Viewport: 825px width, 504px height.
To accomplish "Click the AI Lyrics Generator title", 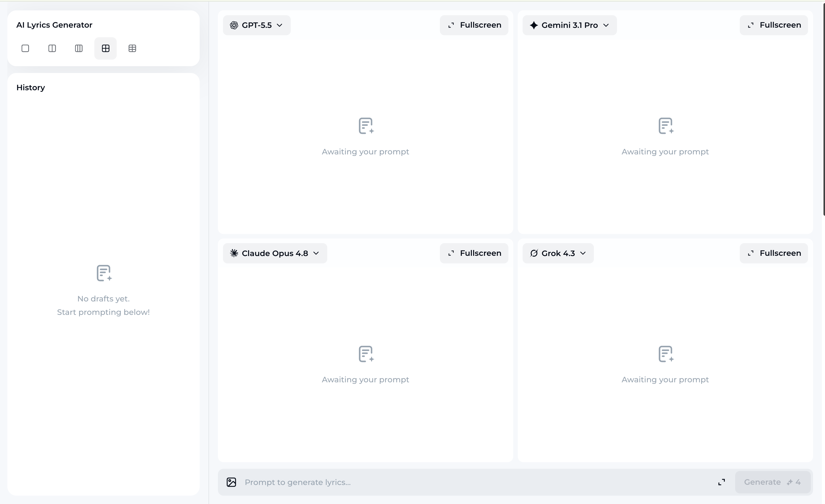I will [54, 25].
